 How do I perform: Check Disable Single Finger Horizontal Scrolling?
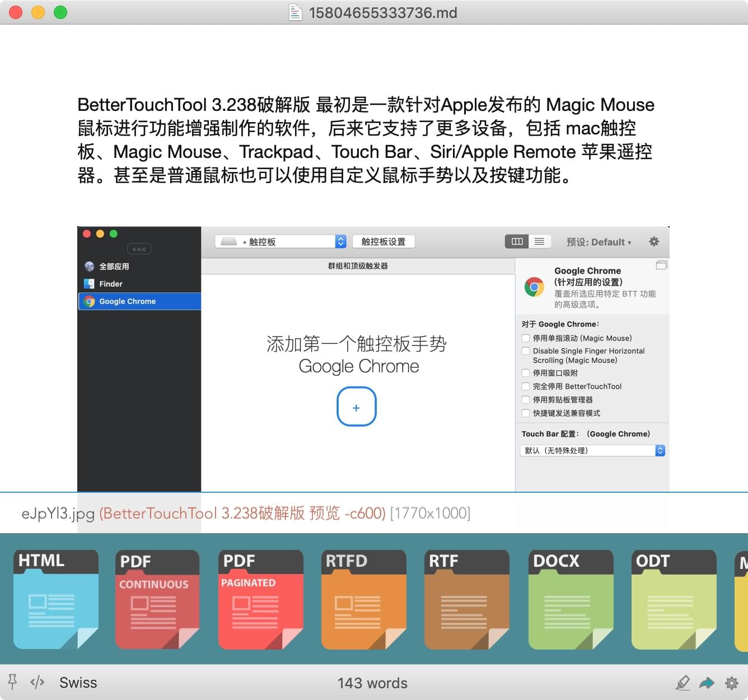click(x=525, y=351)
